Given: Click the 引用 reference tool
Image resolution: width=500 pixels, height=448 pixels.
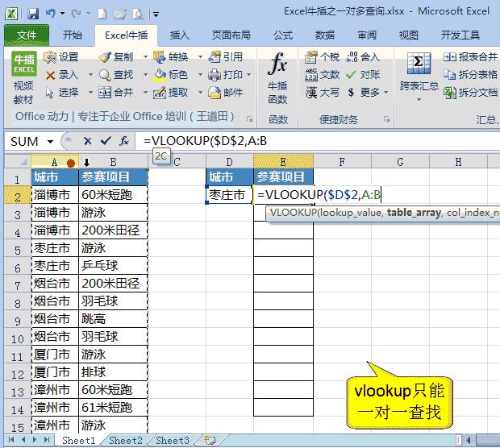Looking at the screenshot, I should 226,57.
